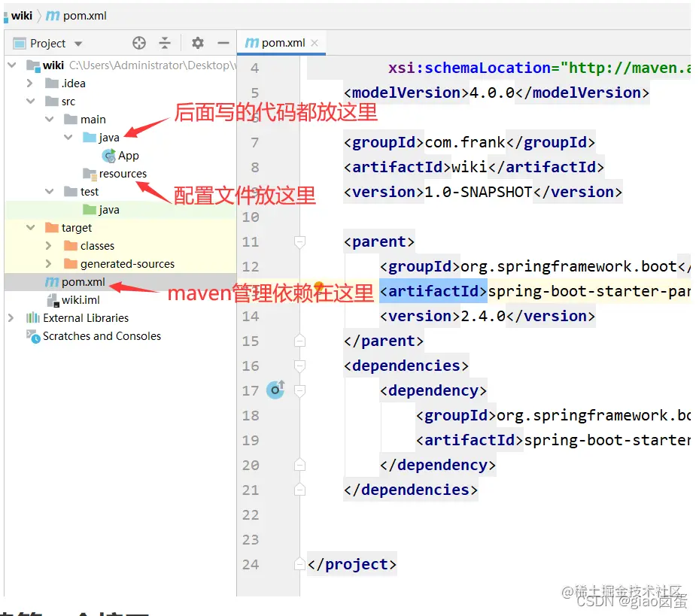Click the version 2.4.0 line
Viewport: 699px width, 616px height.
click(x=488, y=316)
